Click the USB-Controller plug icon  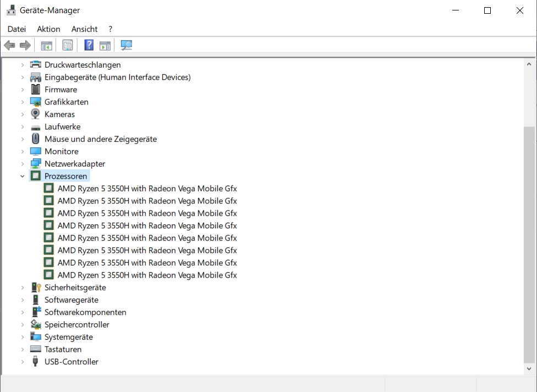point(35,361)
